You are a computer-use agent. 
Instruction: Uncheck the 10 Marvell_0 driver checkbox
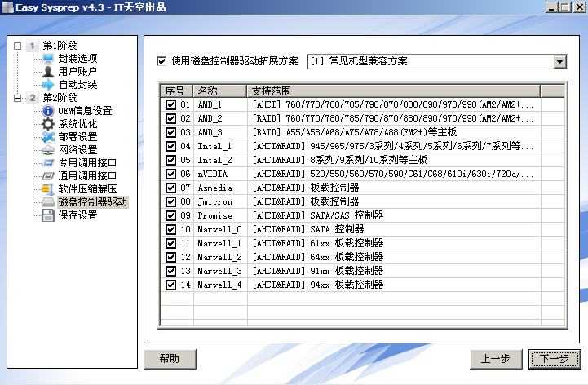[170, 229]
